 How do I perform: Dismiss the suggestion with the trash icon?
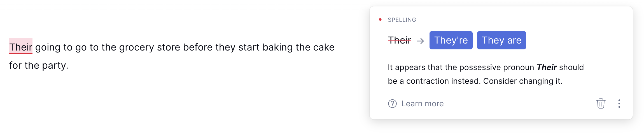601,104
